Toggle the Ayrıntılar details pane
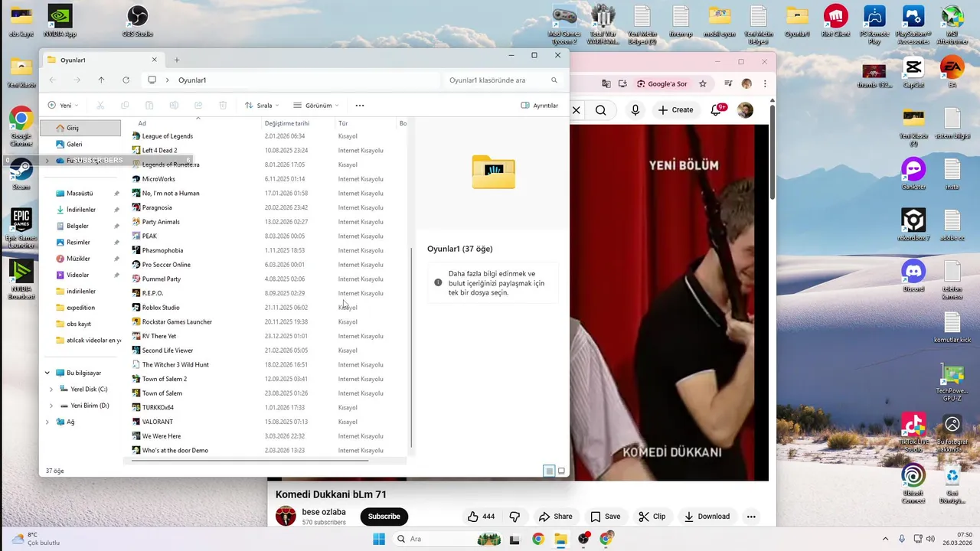Screen dimensions: 980x551 click(540, 106)
